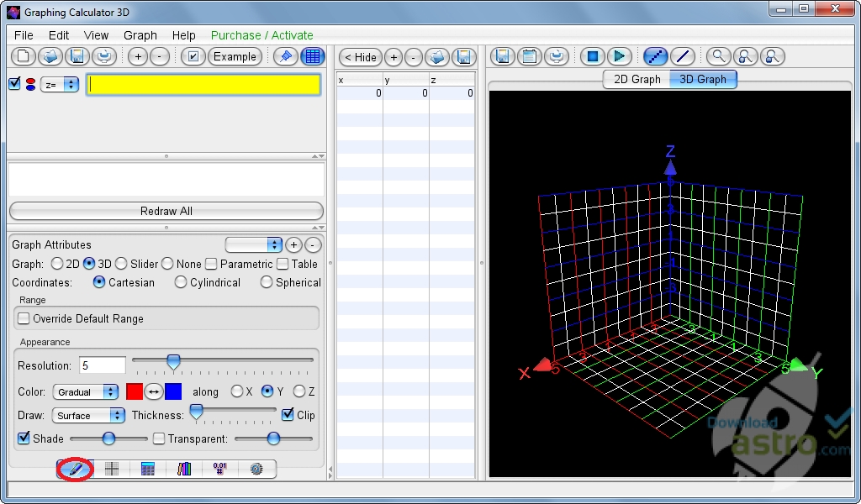Open the Edit menu

click(59, 35)
